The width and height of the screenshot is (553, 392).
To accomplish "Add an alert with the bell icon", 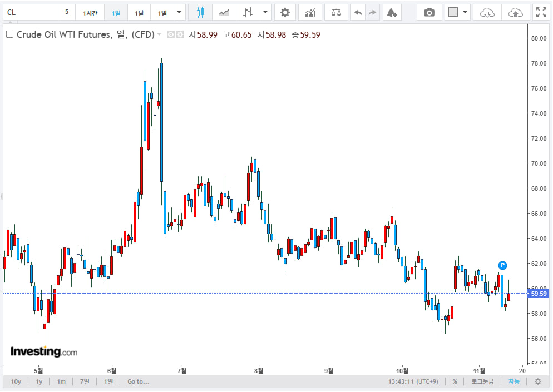I will point(391,12).
